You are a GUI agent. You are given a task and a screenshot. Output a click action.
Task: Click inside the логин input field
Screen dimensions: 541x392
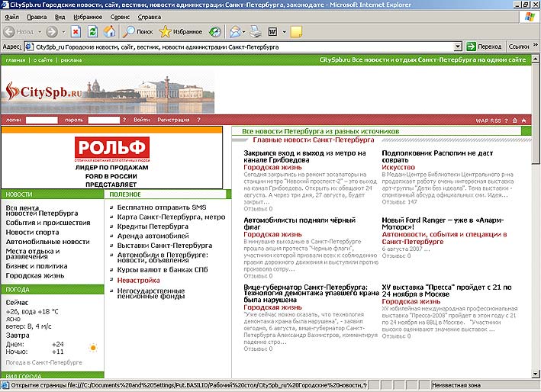click(42, 120)
